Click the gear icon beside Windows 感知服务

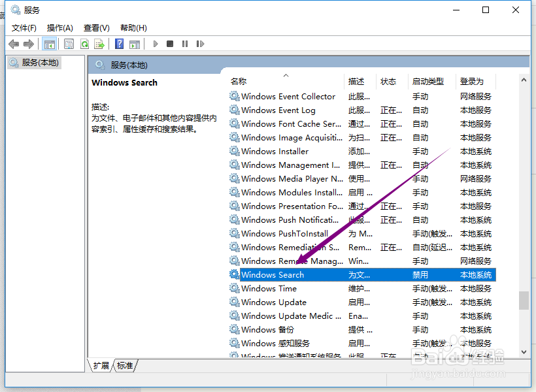coord(234,343)
